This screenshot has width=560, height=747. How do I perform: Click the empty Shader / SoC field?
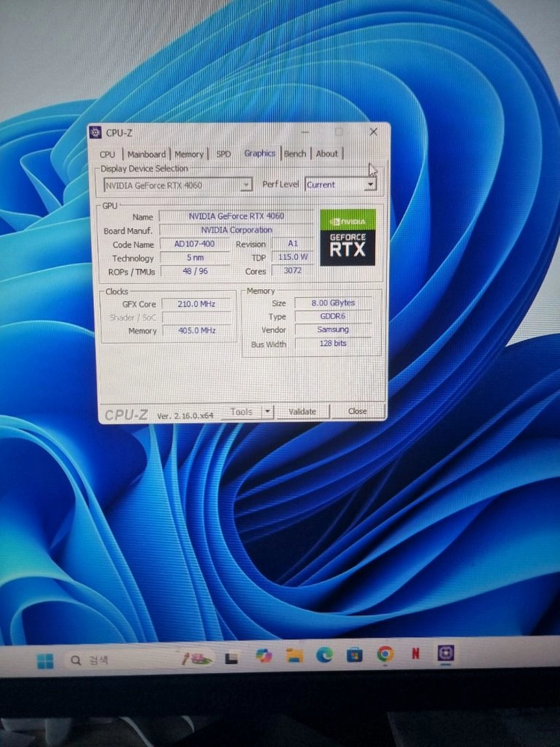point(196,317)
